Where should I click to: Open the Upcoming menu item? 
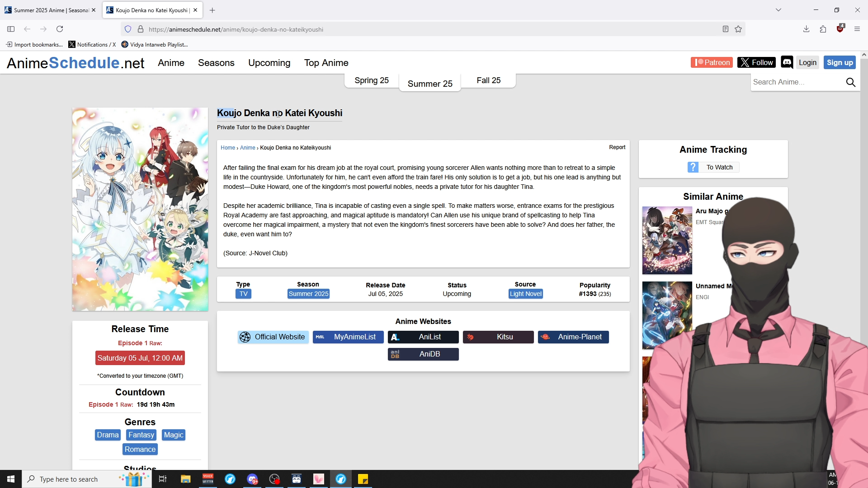tap(269, 63)
